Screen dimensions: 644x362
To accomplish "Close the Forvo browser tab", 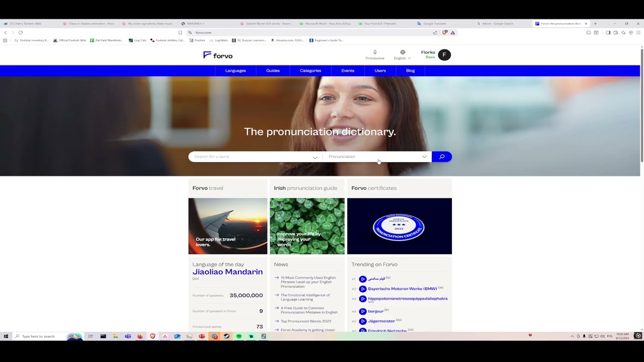I will point(586,24).
